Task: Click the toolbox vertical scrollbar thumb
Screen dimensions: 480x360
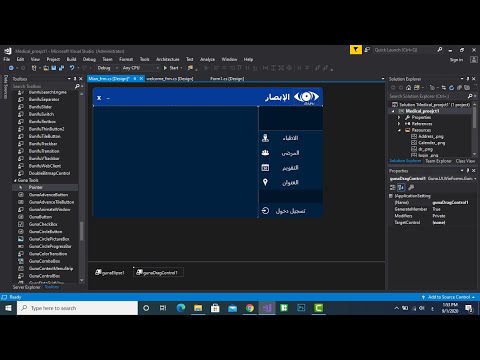Action: 82,231
